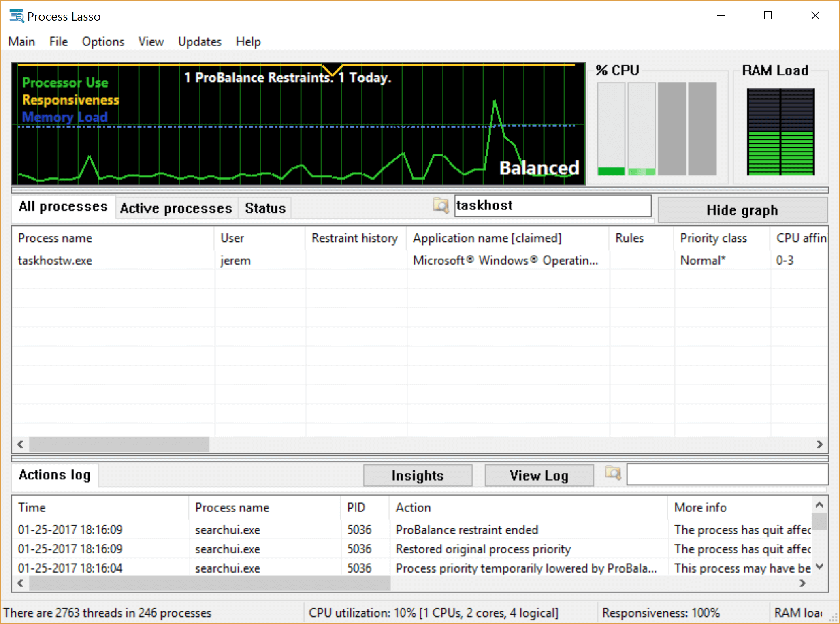This screenshot has width=840, height=624.
Task: Switch to the Status tab
Action: tap(265, 208)
